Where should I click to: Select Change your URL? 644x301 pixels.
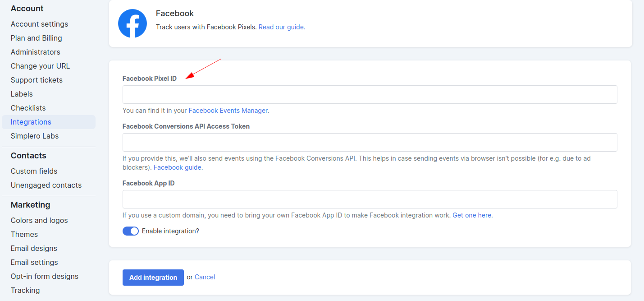41,66
